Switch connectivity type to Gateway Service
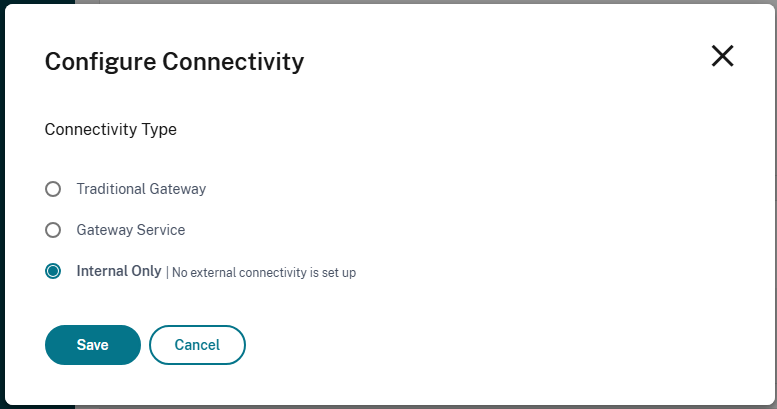This screenshot has height=409, width=777. pos(53,230)
